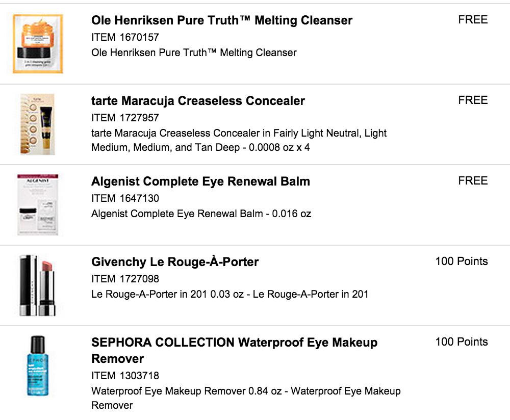Open Algenist Complete Eye Renewal Balm title
Image resolution: width=510 pixels, height=420 pixels.
tap(200, 181)
